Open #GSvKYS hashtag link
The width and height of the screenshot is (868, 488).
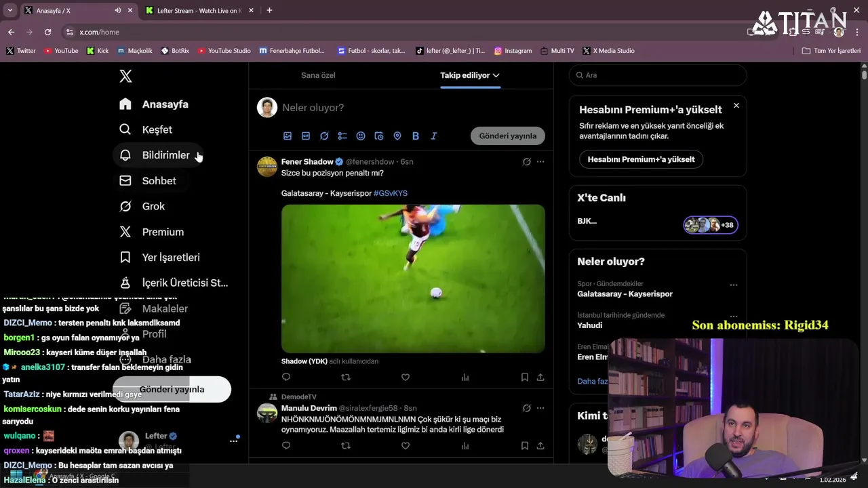pos(391,193)
